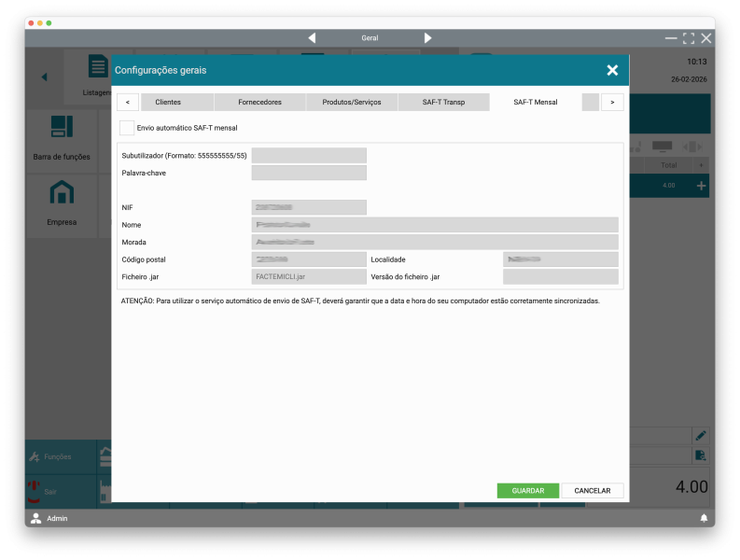Click the plus icon in Total column
740x560 pixels.
[x=702, y=186]
